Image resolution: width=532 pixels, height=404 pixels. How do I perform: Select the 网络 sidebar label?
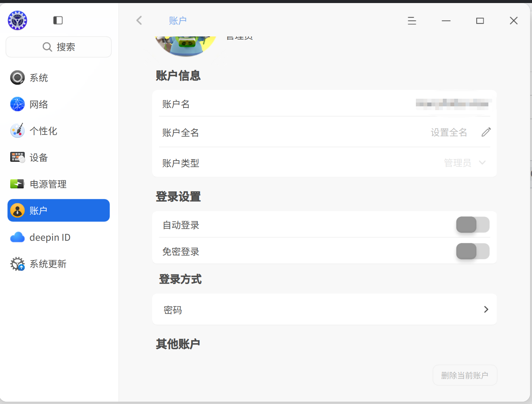click(x=39, y=104)
